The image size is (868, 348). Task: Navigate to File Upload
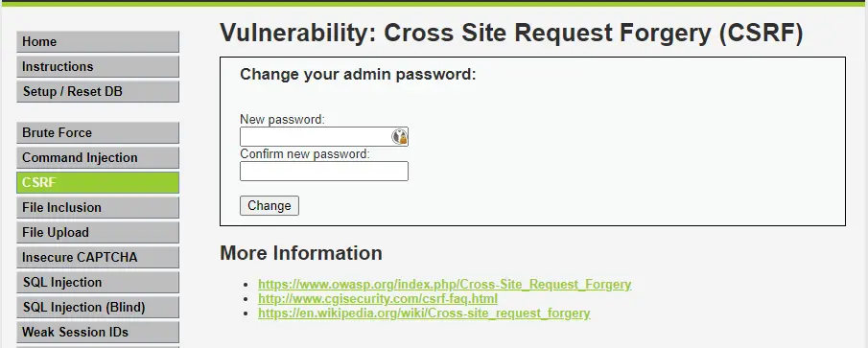[98, 232]
